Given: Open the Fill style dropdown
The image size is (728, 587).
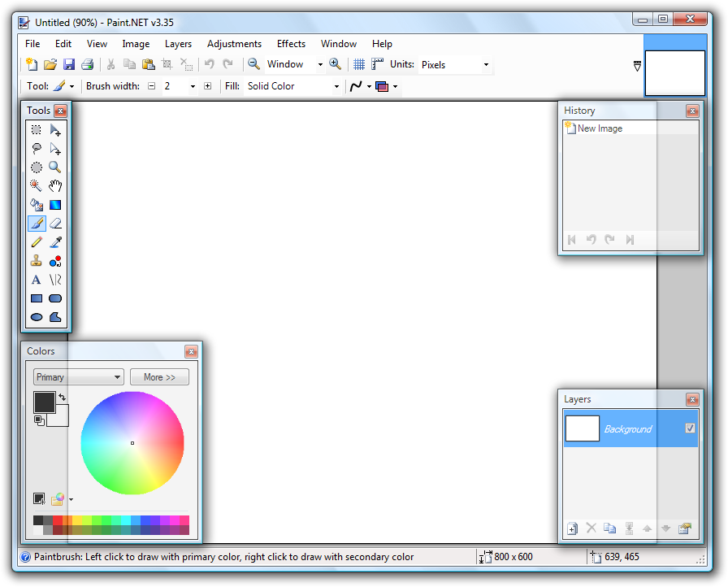Looking at the screenshot, I should [x=336, y=85].
